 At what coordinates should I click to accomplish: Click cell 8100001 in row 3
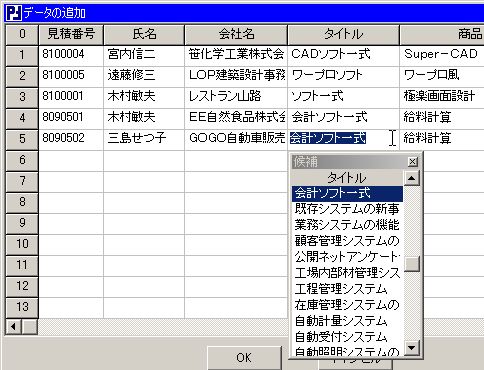(71, 97)
